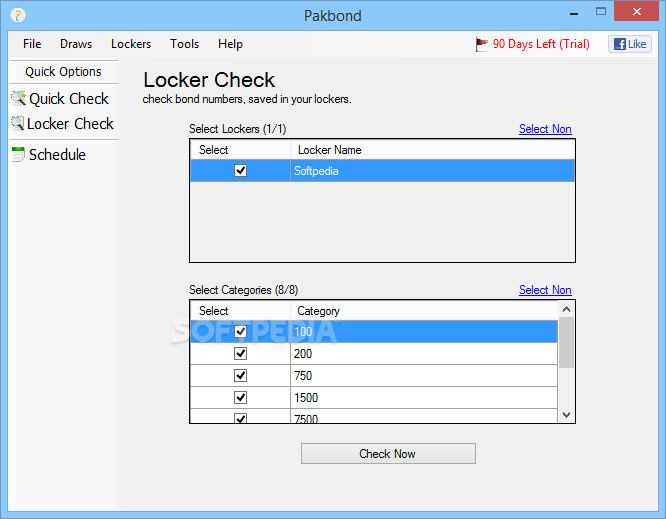Open the Help menu
This screenshot has width=666, height=519.
click(x=230, y=44)
